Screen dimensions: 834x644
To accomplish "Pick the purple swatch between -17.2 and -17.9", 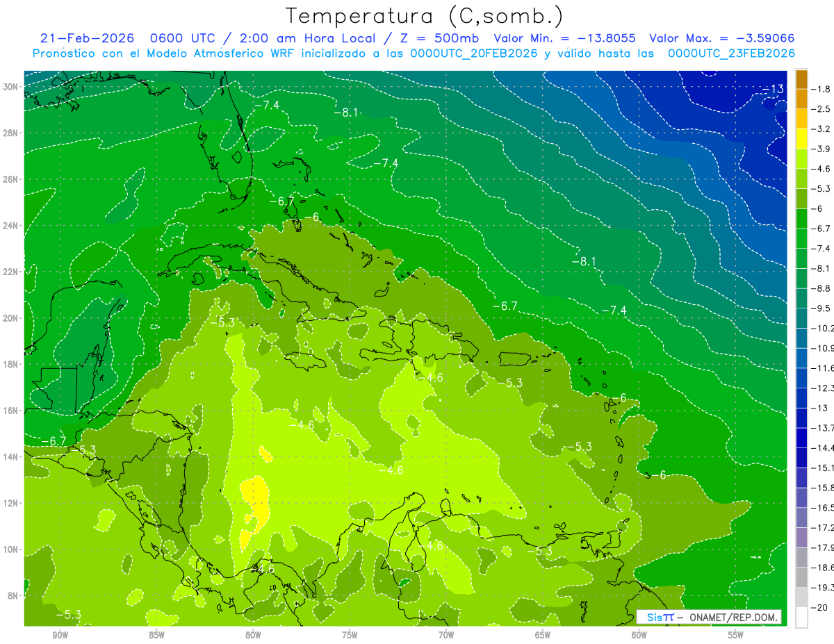I will pos(801,538).
